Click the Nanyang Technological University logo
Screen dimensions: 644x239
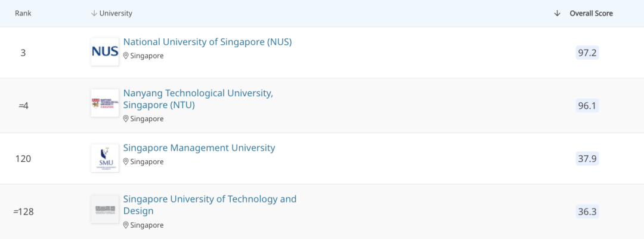pos(105,103)
